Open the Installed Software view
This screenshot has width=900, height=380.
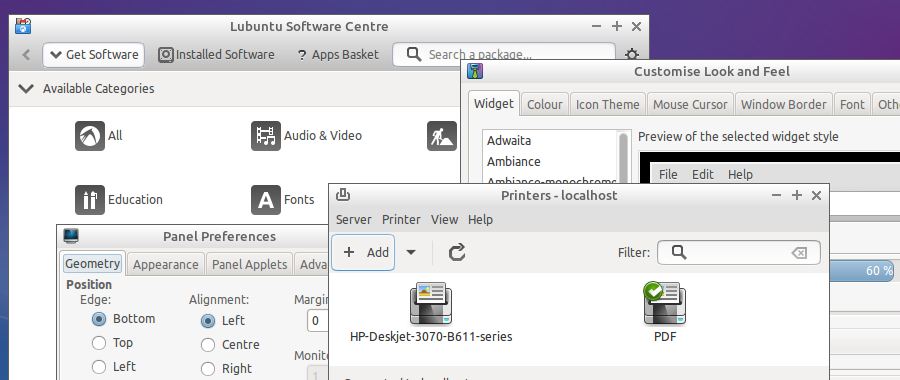tap(216, 55)
